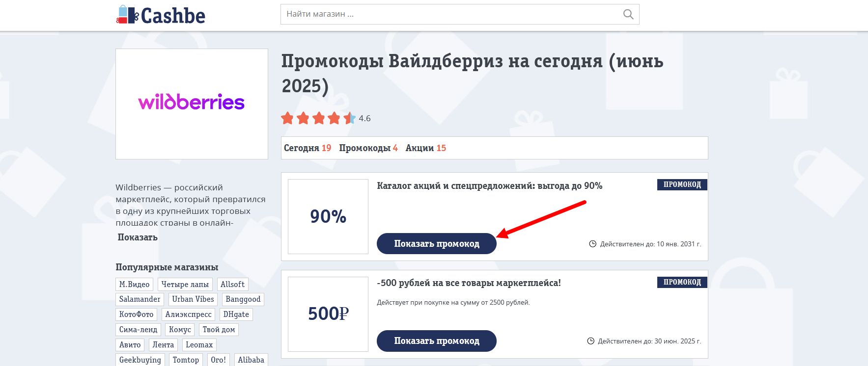The image size is (868, 366).
Task: Open the Авито store tag
Action: click(130, 345)
